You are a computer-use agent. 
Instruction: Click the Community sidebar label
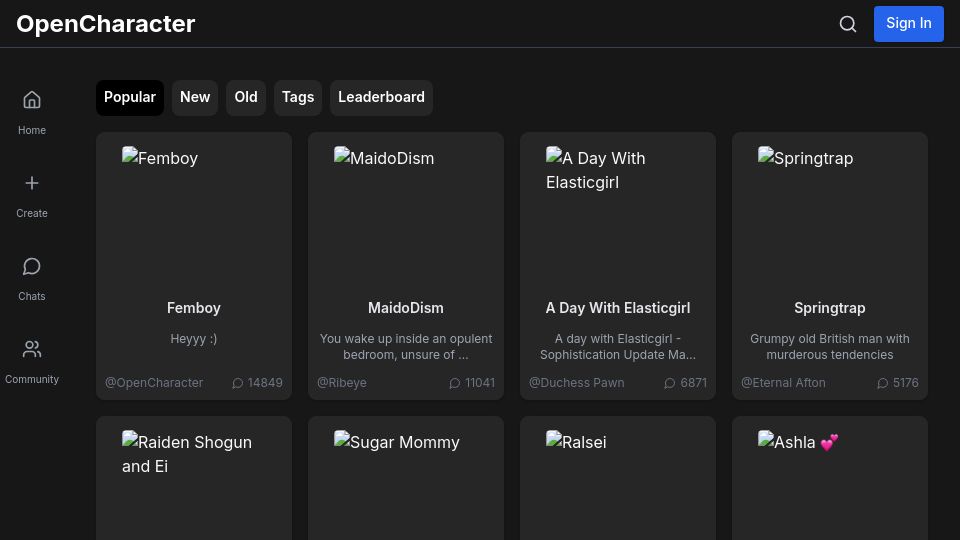pyautogui.click(x=32, y=379)
